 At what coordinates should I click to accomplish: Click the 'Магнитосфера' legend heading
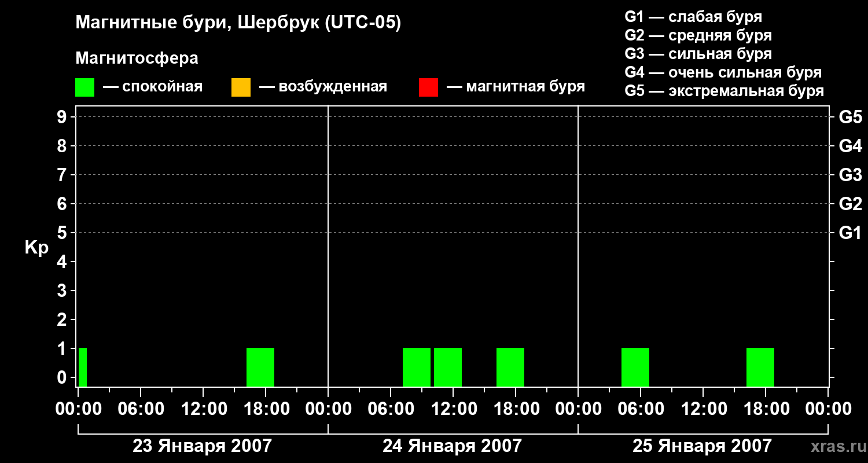(x=137, y=58)
